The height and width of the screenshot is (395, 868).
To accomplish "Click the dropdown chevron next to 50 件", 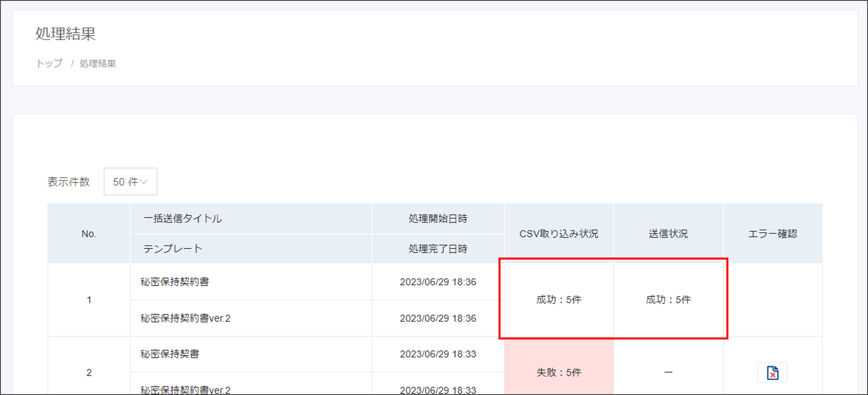I will pyautogui.click(x=144, y=182).
